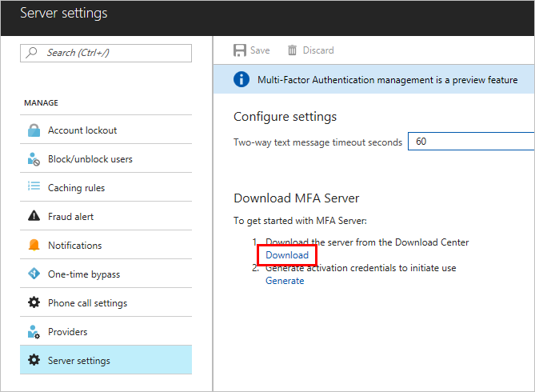The image size is (535, 392).
Task: Go to Fraud alert page
Action: 71,217
